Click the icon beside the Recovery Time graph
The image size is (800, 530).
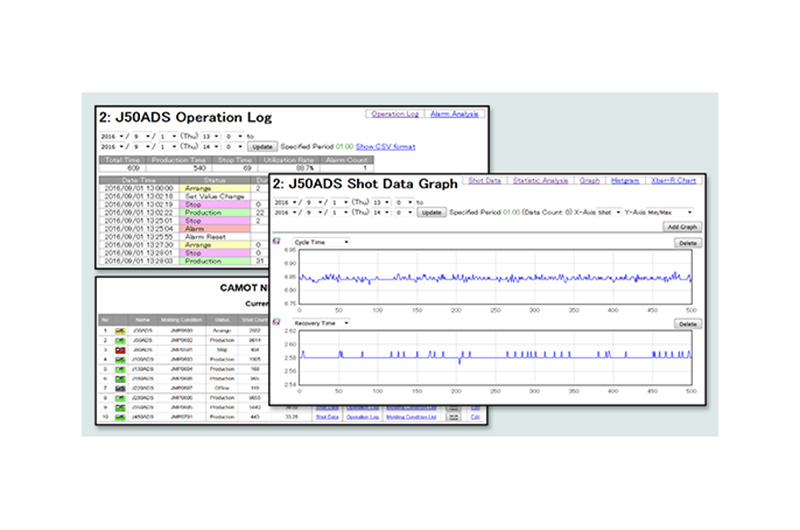pyautogui.click(x=276, y=324)
